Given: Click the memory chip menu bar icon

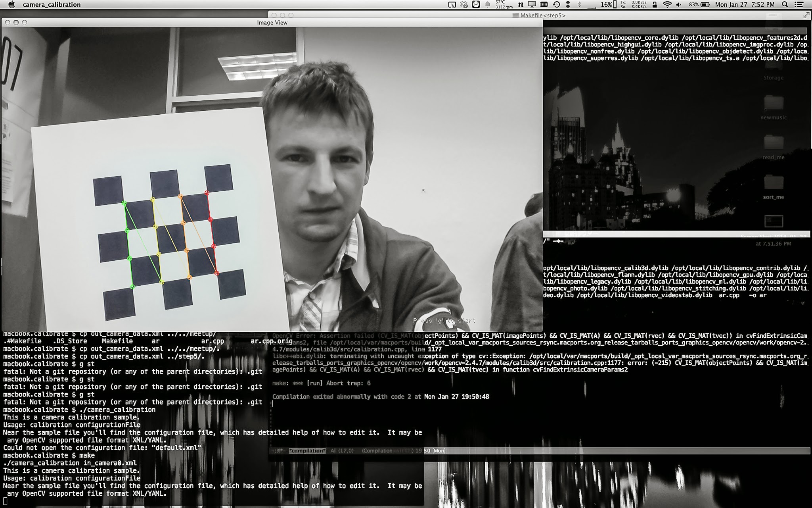Looking at the screenshot, I should (x=544, y=5).
